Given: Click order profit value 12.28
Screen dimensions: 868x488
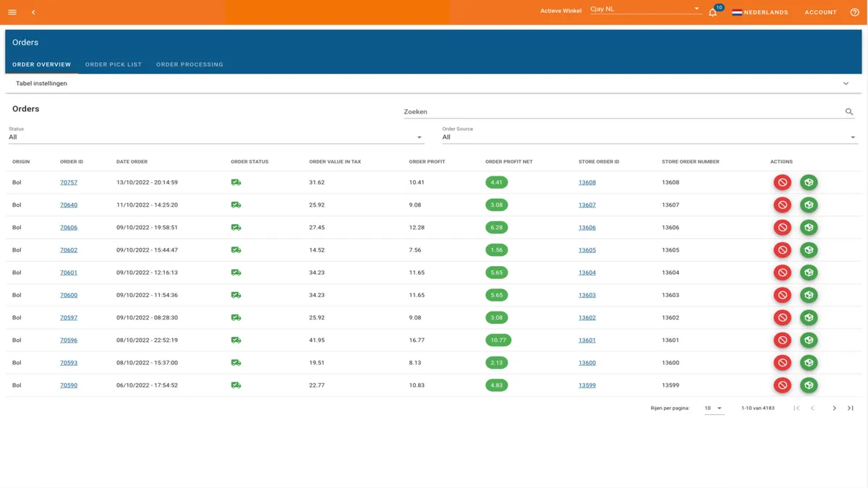Looking at the screenshot, I should [417, 227].
